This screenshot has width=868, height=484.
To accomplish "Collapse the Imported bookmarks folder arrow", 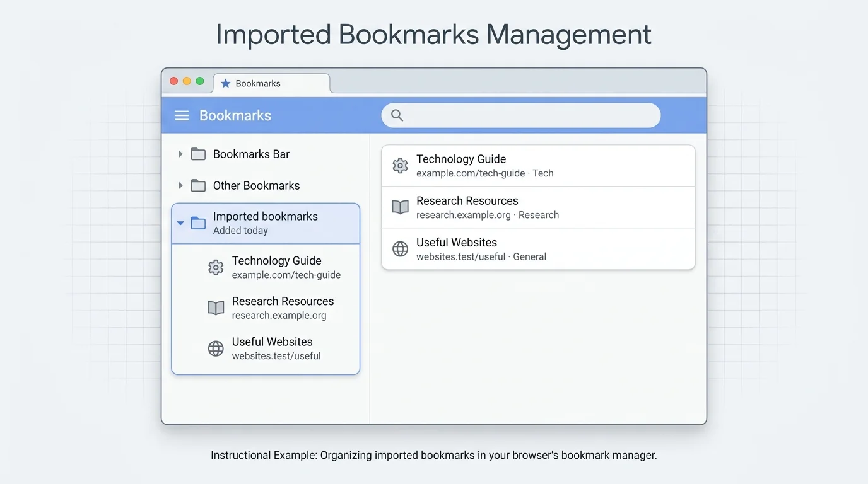I will point(180,222).
